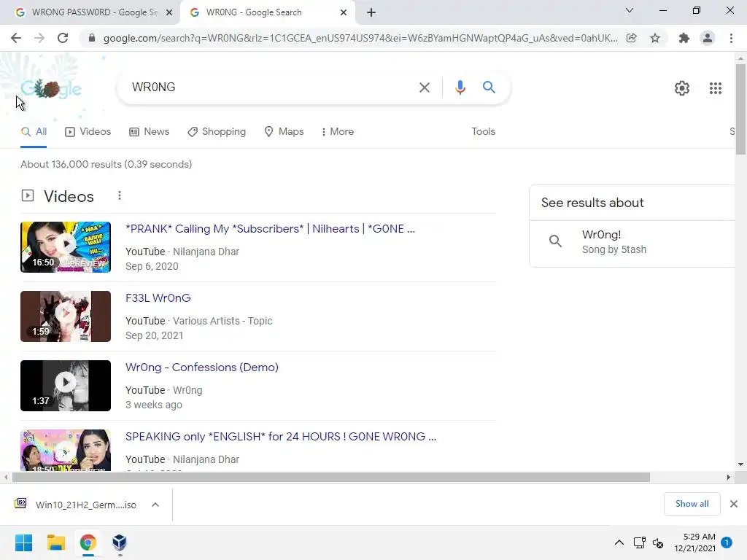Open the F33L Wr0nG video link
Image resolution: width=747 pixels, height=560 pixels.
pos(158,298)
